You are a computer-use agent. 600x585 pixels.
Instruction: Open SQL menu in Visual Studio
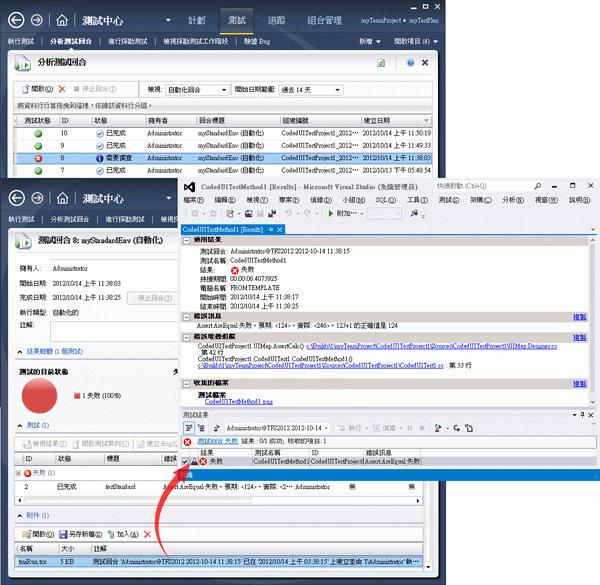(385, 200)
